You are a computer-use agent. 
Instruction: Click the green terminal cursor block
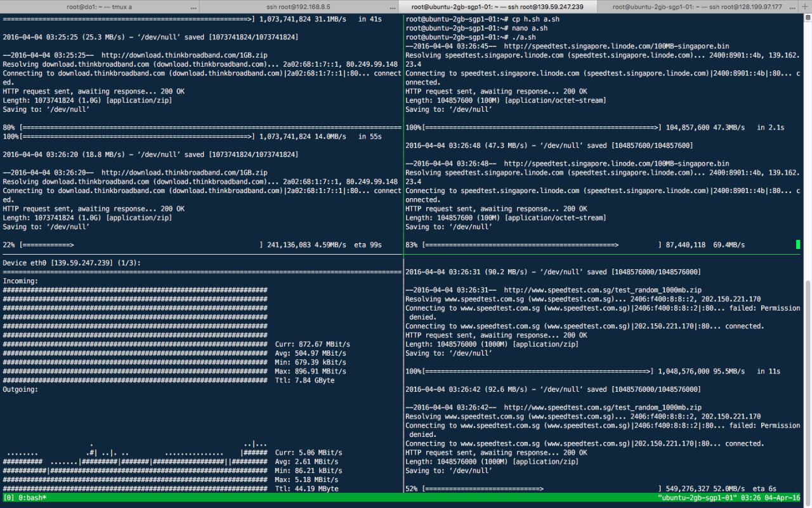point(798,244)
